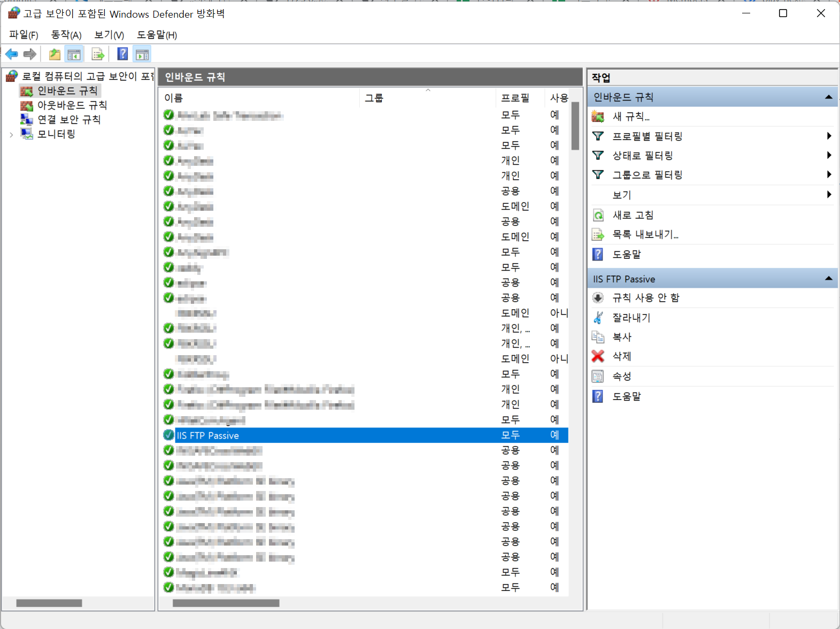Click the Forward arrow toolbar icon
Screen dimensions: 840x629
30,54
